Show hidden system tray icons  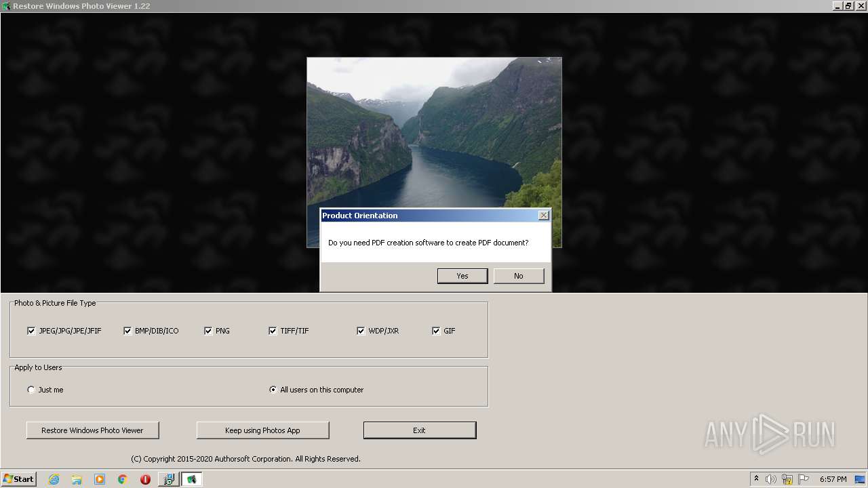(x=756, y=479)
